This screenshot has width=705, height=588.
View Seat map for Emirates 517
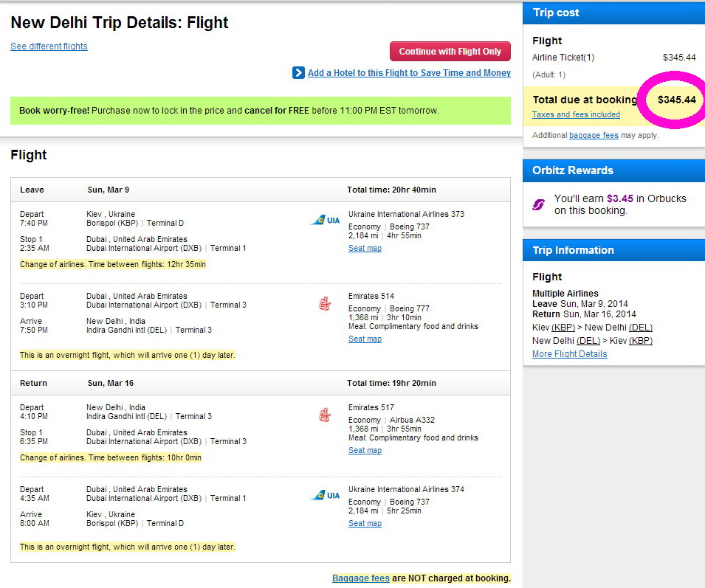(x=365, y=451)
